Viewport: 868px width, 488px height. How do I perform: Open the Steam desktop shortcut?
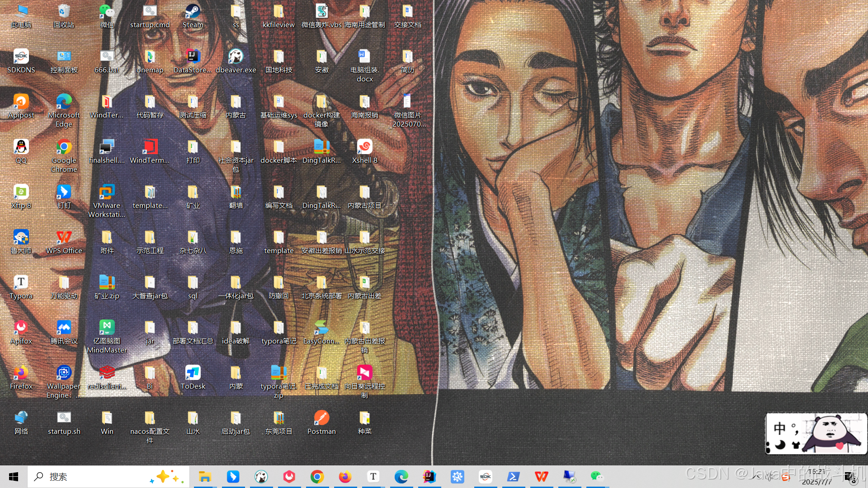[x=193, y=12]
